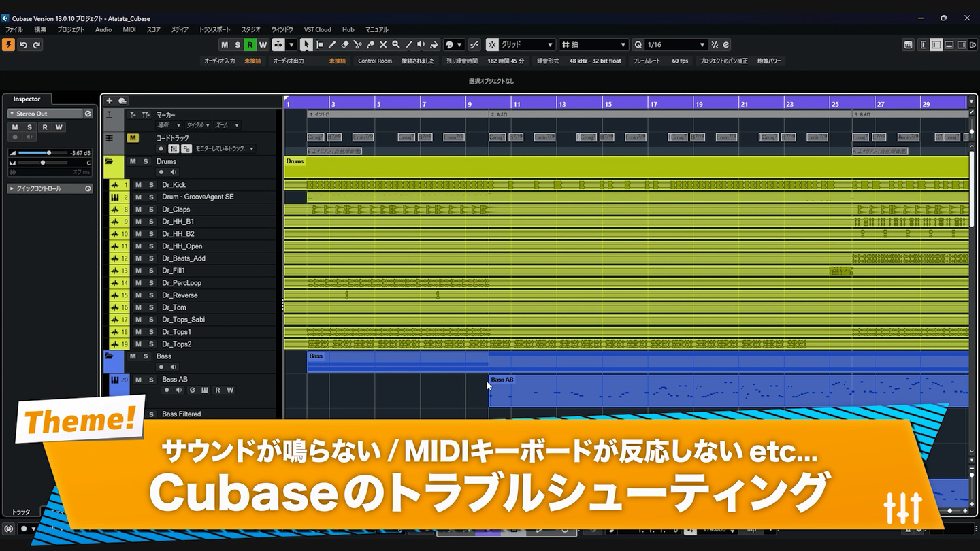Select the Object Selection arrow tool

306,45
